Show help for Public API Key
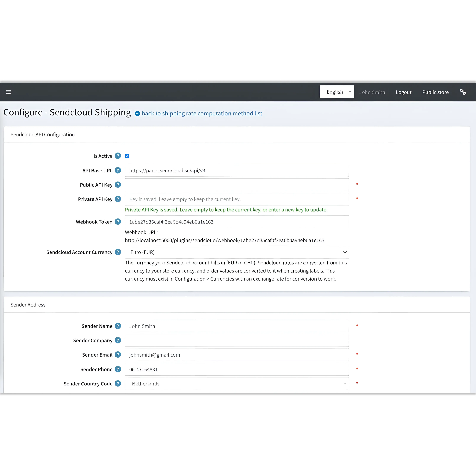Image resolution: width=476 pixels, height=476 pixels. [118, 185]
